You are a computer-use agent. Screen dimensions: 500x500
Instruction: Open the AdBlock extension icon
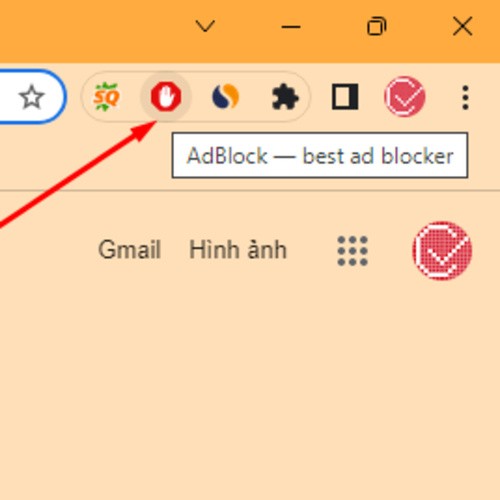(x=166, y=97)
